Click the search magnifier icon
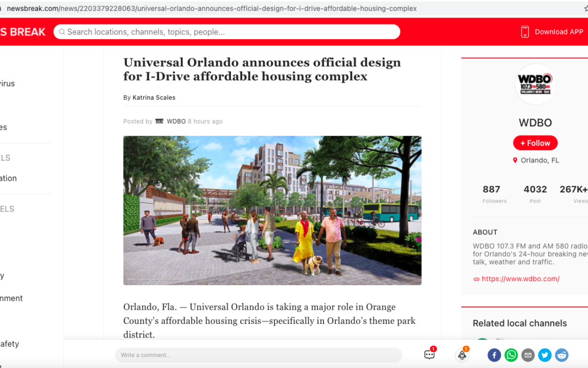Viewport: 588px width, 368px height. pyautogui.click(x=62, y=32)
